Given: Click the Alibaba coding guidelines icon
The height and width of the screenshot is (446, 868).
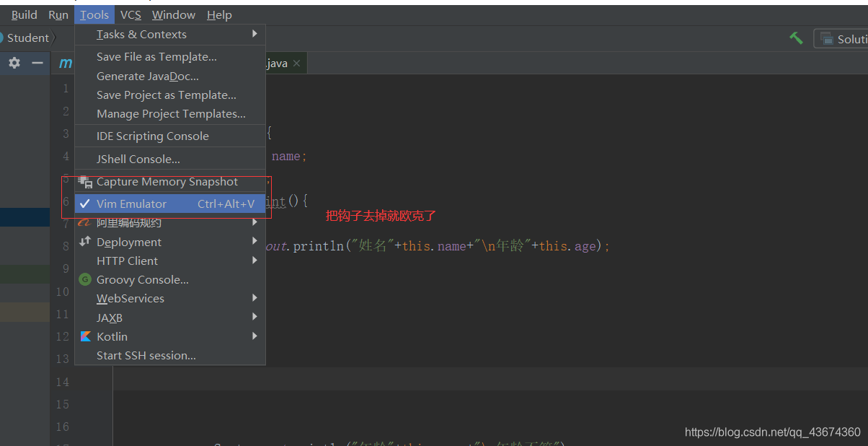Looking at the screenshot, I should coord(85,223).
